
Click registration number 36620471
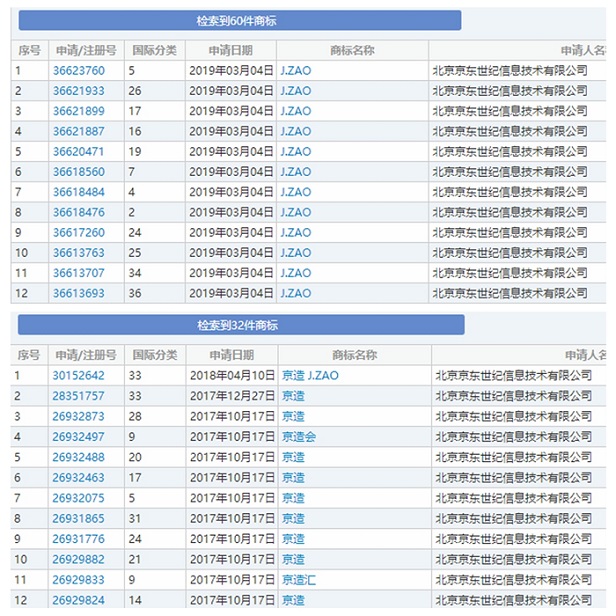78,152
